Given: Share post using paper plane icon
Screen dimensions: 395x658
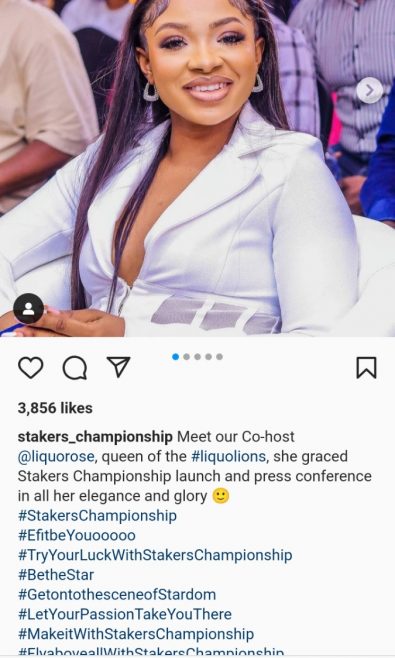Looking at the screenshot, I should (x=119, y=367).
